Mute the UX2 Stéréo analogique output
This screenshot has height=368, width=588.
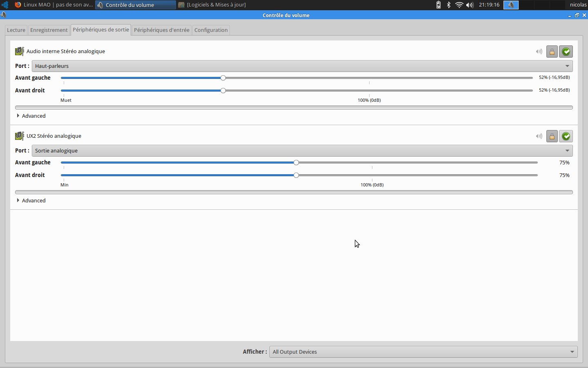click(539, 136)
